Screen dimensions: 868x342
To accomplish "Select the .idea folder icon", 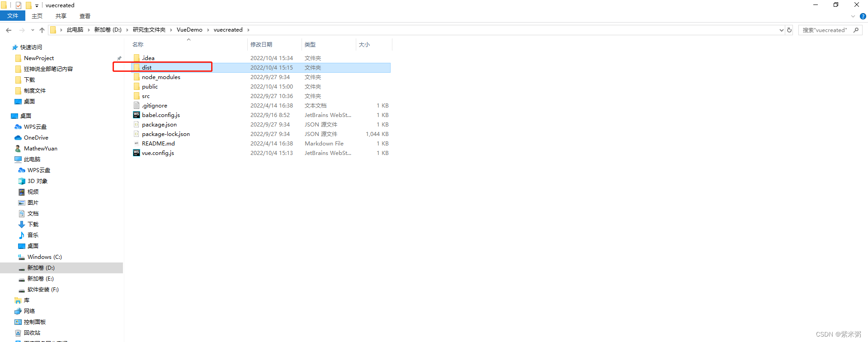I will 137,58.
